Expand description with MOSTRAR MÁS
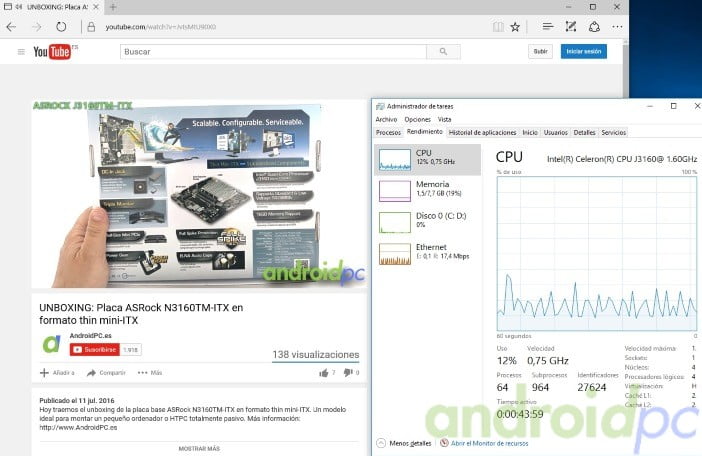 [x=199, y=448]
